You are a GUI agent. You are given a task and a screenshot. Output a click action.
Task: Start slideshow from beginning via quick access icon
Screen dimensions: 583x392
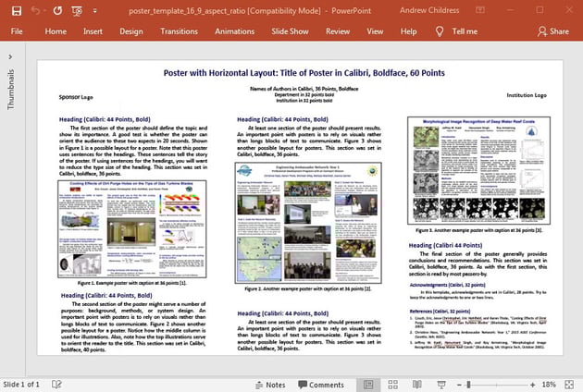coord(76,11)
